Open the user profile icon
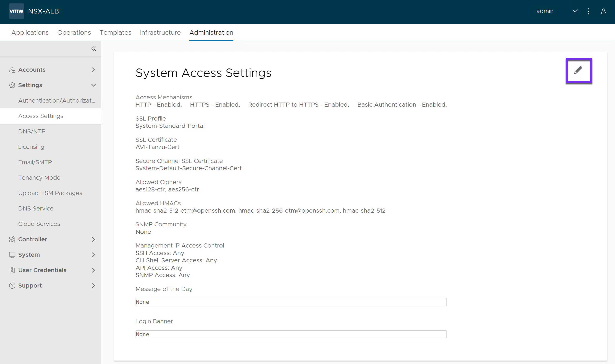 [603, 11]
